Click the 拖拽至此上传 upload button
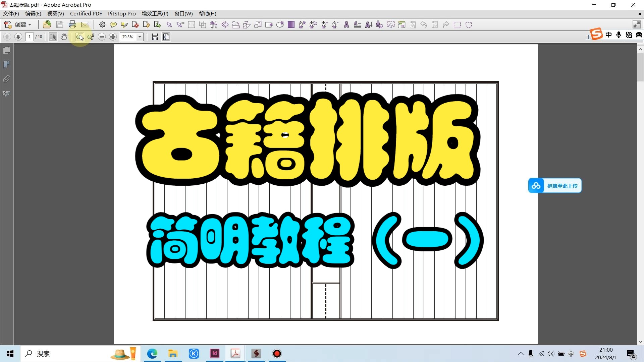Screen dimensions: 644x362 [x=555, y=186]
